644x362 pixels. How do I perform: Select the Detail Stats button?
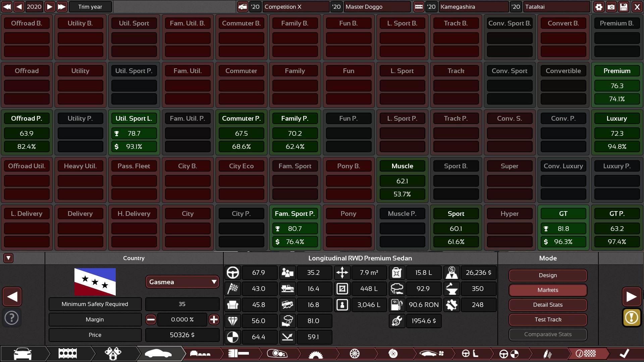tap(547, 304)
